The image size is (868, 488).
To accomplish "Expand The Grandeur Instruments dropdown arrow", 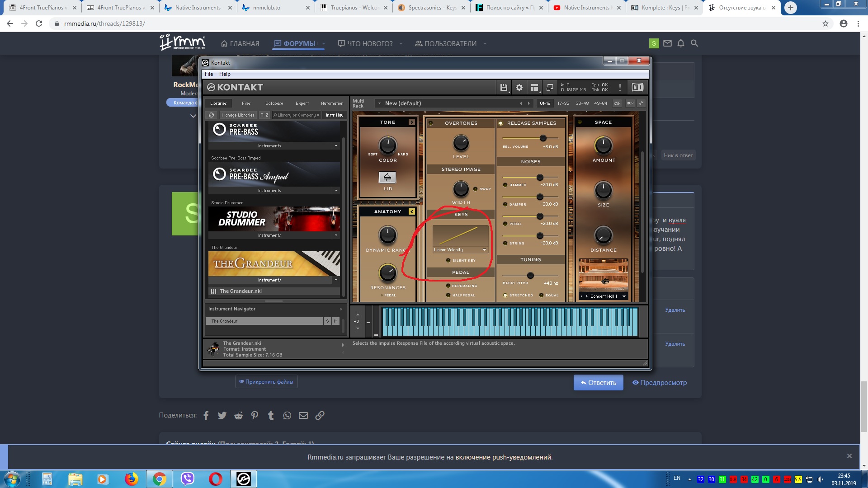I will 336,280.
